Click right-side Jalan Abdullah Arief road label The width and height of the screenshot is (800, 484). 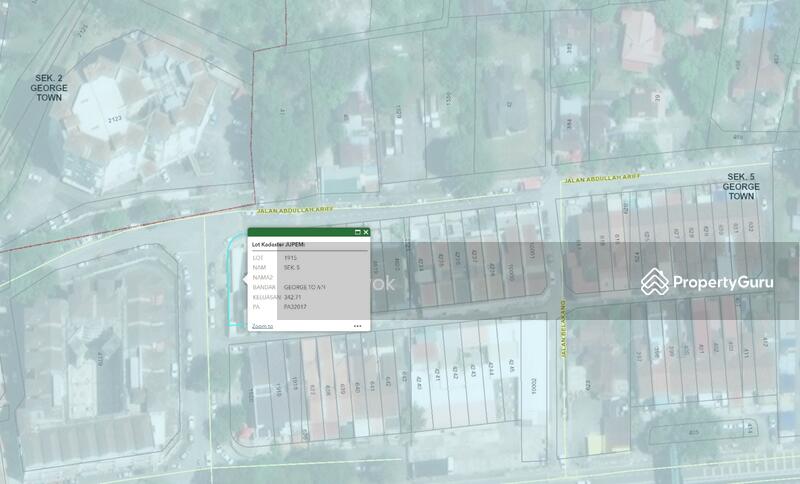tap(600, 180)
